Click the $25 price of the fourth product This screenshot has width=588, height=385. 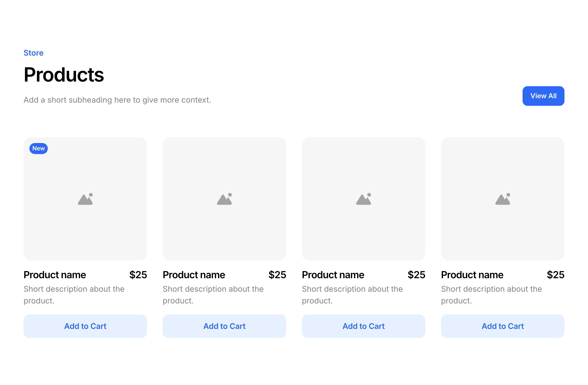coord(555,275)
